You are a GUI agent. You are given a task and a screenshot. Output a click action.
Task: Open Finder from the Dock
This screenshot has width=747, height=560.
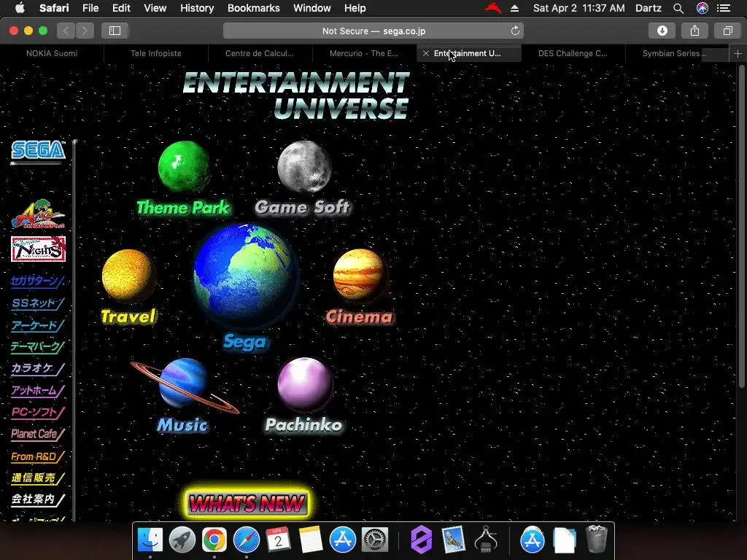point(150,540)
